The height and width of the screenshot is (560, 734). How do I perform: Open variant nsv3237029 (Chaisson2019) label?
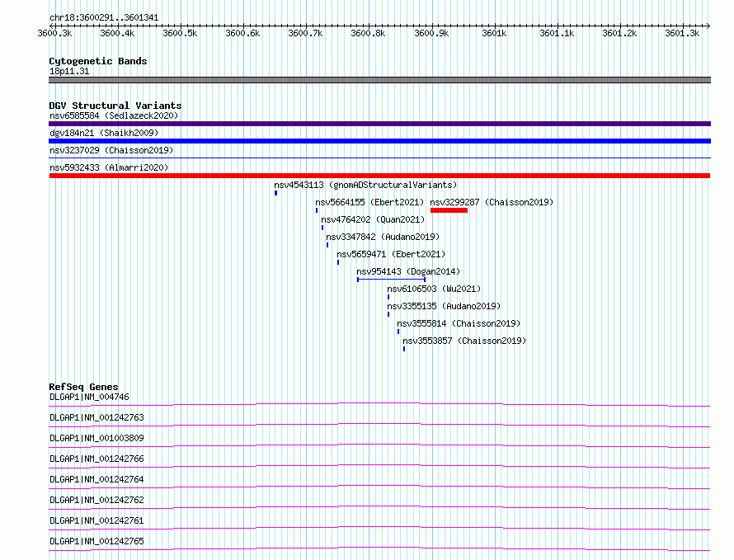pos(111,150)
